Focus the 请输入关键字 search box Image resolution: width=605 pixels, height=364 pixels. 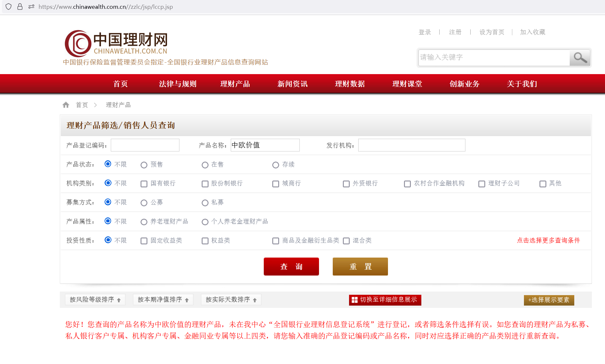click(x=494, y=58)
